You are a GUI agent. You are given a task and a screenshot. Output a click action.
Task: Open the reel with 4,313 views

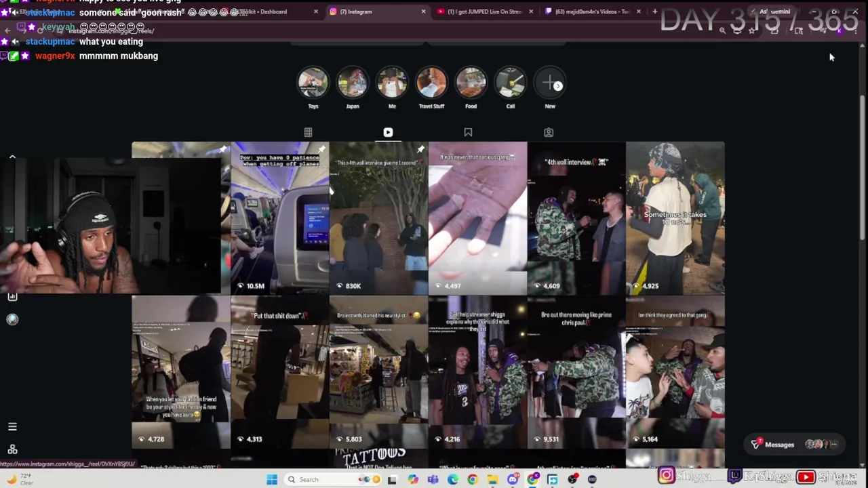coord(280,371)
